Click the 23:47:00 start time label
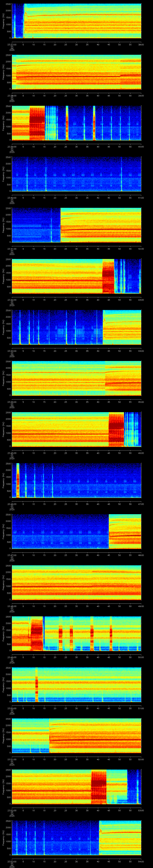Screen dimensions: 153x868 pos(12,555)
